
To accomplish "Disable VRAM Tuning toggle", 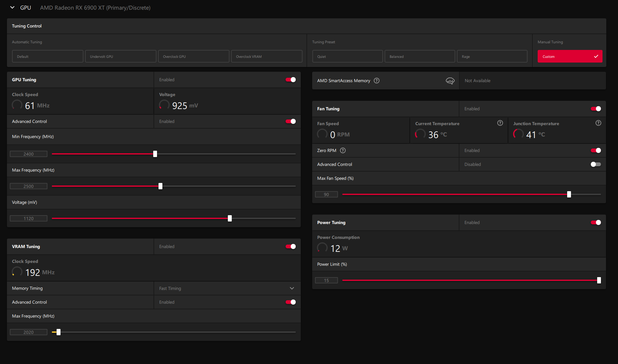I will pyautogui.click(x=291, y=246).
